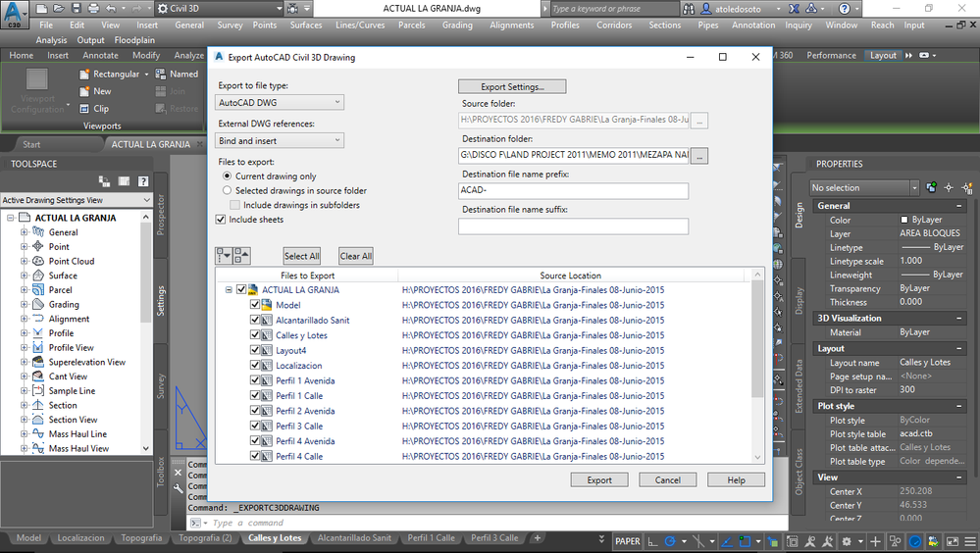The width and height of the screenshot is (980, 553).
Task: Click the Toggle PickAdd icon in Properties
Action: click(x=932, y=187)
